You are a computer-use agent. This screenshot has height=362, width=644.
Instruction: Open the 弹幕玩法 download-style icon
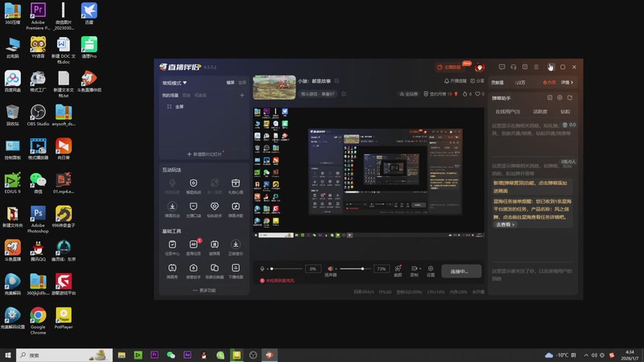click(172, 209)
